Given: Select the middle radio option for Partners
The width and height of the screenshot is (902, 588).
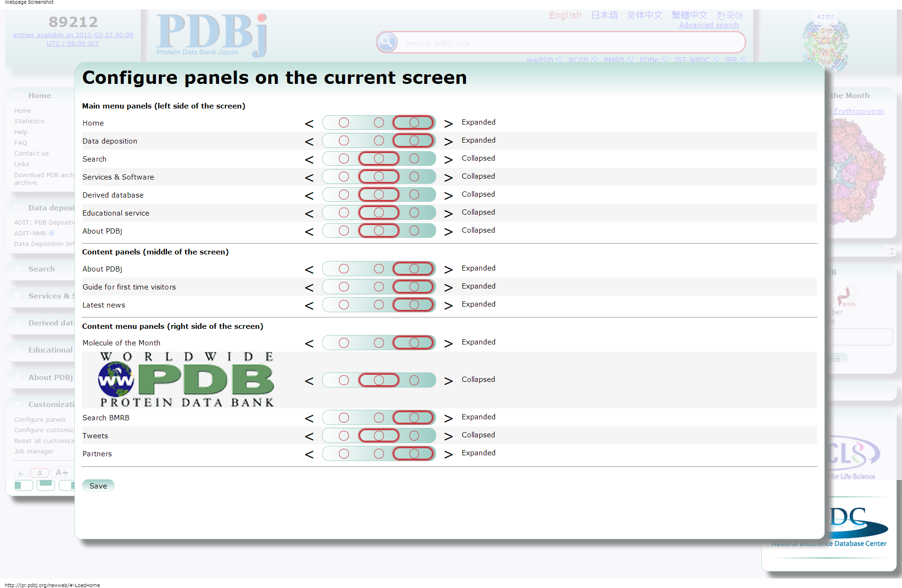Looking at the screenshot, I should (x=379, y=453).
